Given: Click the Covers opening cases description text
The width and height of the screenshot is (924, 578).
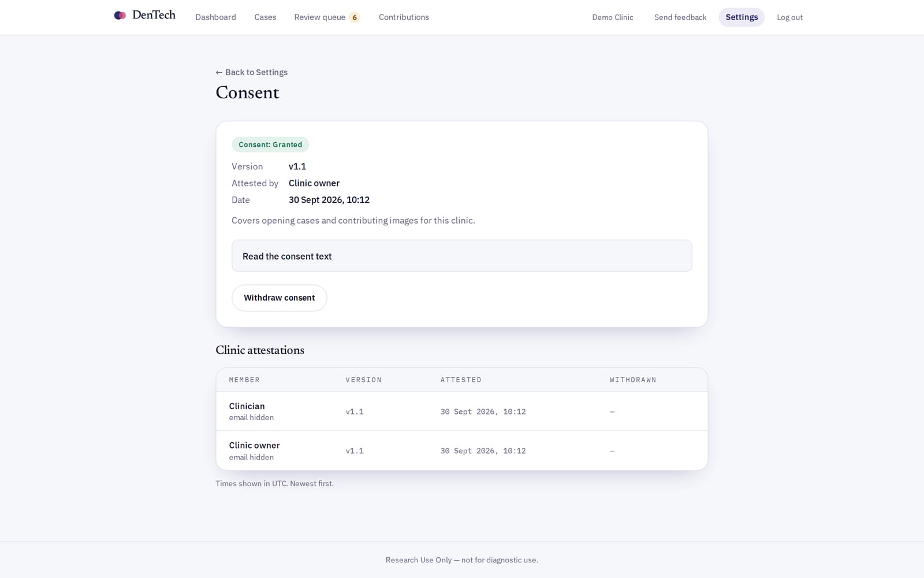Looking at the screenshot, I should point(353,221).
